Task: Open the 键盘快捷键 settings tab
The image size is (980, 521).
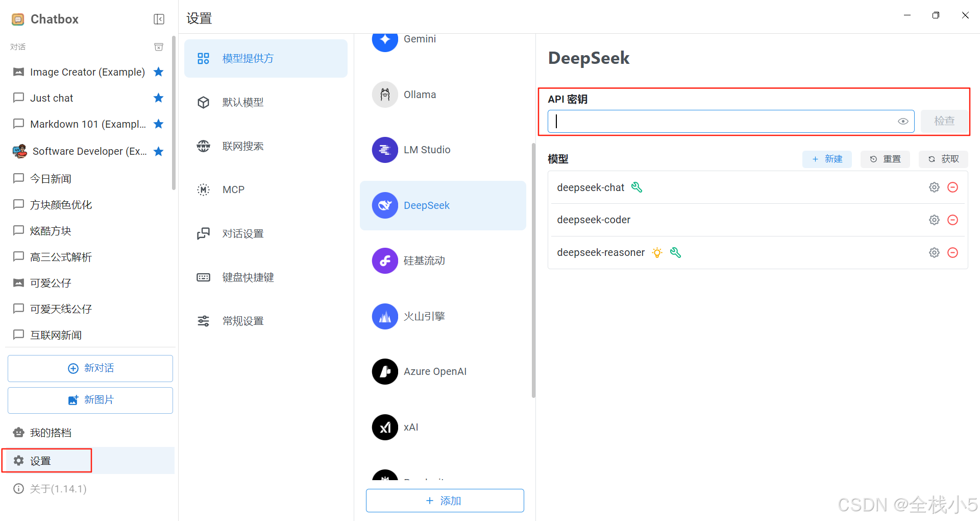Action: pos(266,277)
